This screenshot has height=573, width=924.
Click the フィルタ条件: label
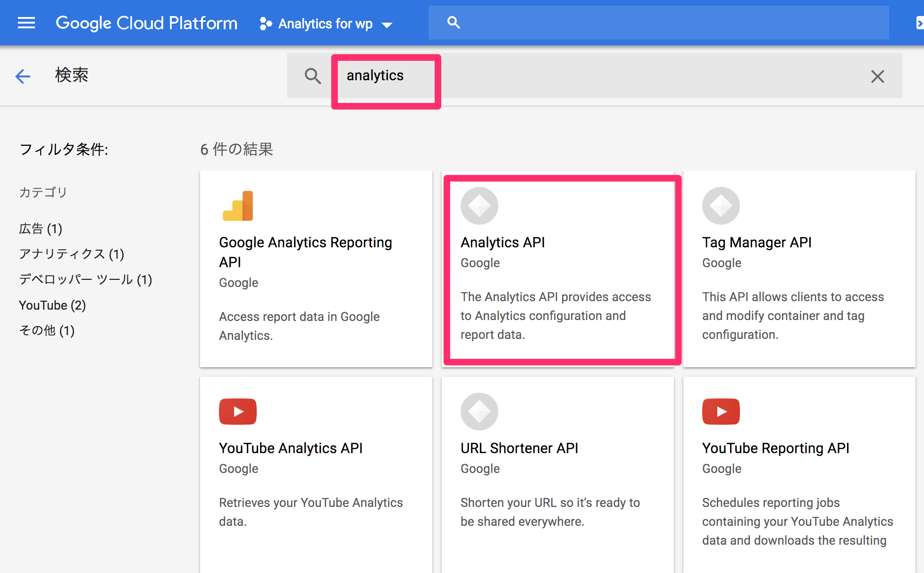[x=64, y=150]
